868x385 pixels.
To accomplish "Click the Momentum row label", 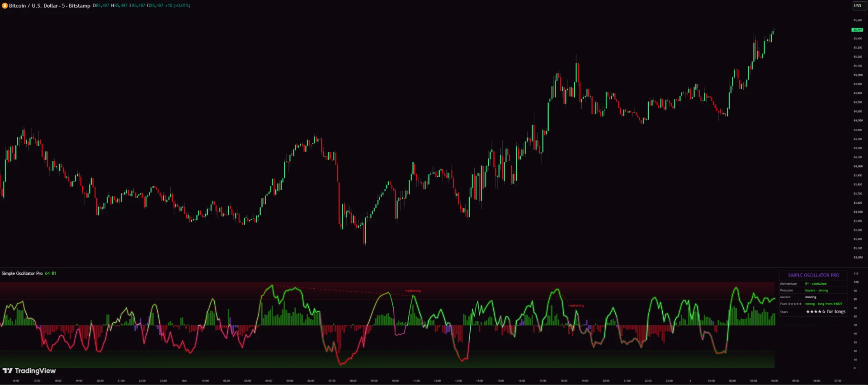I will click(x=788, y=284).
